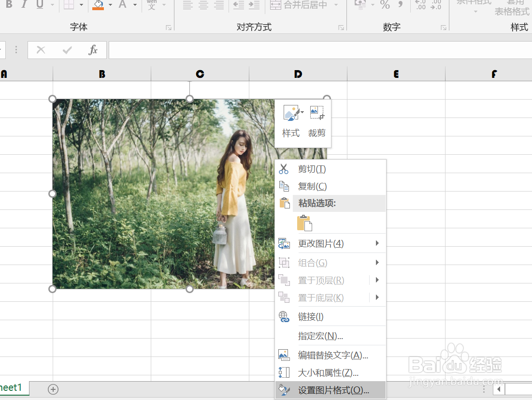Choose 链接(I) from context menu

(x=331, y=316)
